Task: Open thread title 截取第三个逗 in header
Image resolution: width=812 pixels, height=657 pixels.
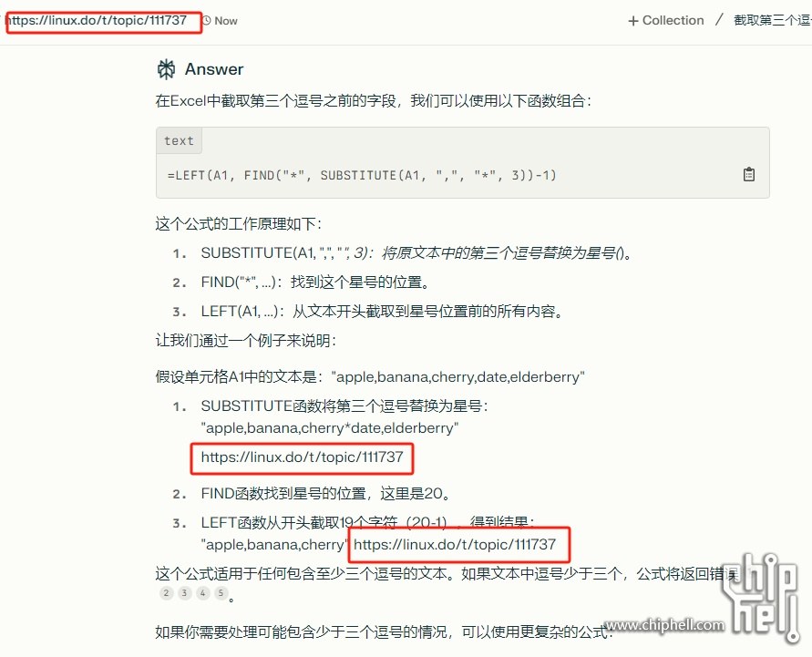Action: (x=772, y=21)
